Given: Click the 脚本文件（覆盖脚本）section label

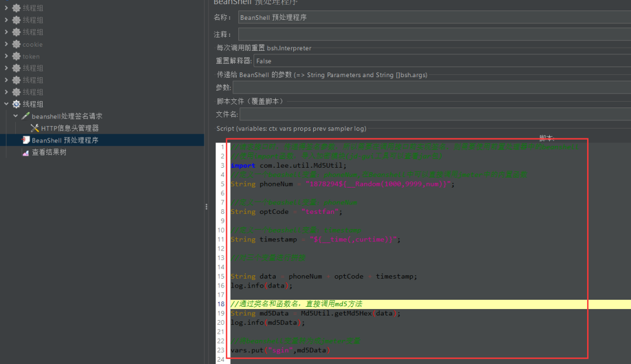Looking at the screenshot, I should pos(250,101).
